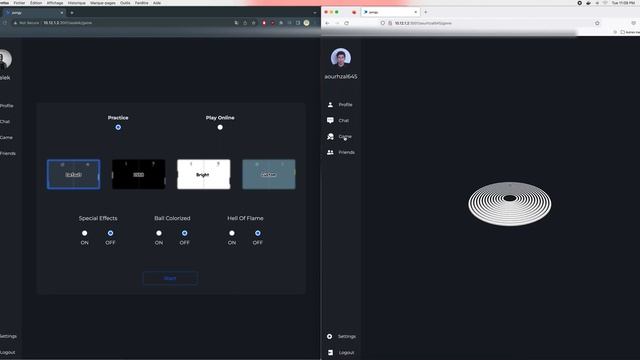
Task: Click Firefox back arrow in right window
Action: [x=327, y=23]
